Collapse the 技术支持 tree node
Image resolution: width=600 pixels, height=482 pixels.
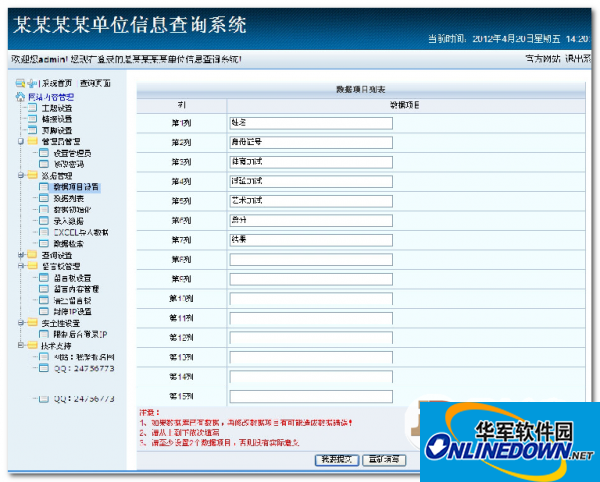[x=21, y=345]
